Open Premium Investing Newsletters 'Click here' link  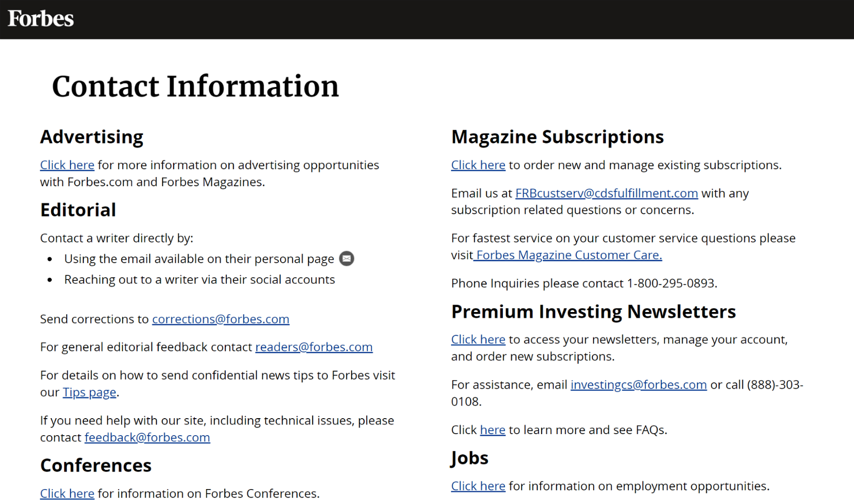478,340
